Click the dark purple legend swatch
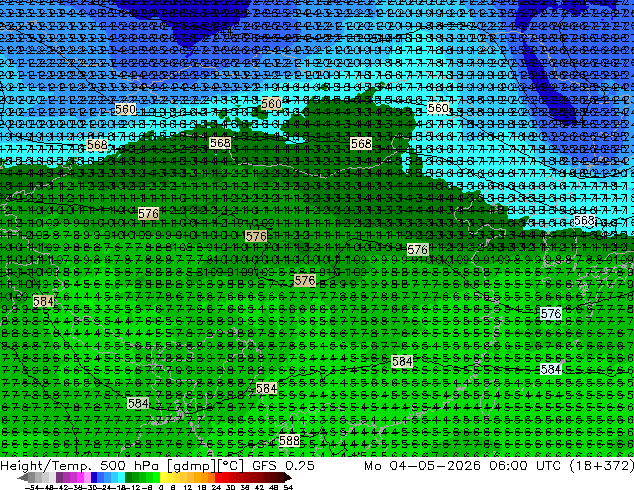The image size is (634, 490). tap(59, 478)
